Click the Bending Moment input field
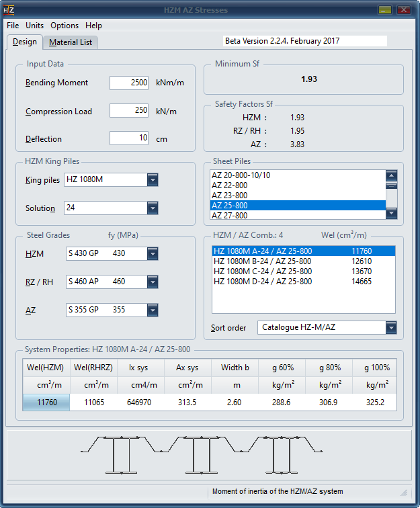Screen dimensions: 420x508 129,83
